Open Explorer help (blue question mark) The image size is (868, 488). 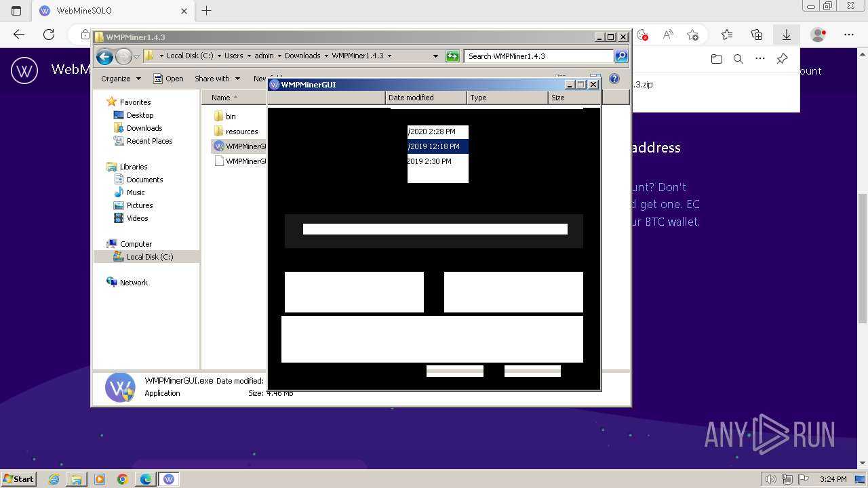click(614, 79)
